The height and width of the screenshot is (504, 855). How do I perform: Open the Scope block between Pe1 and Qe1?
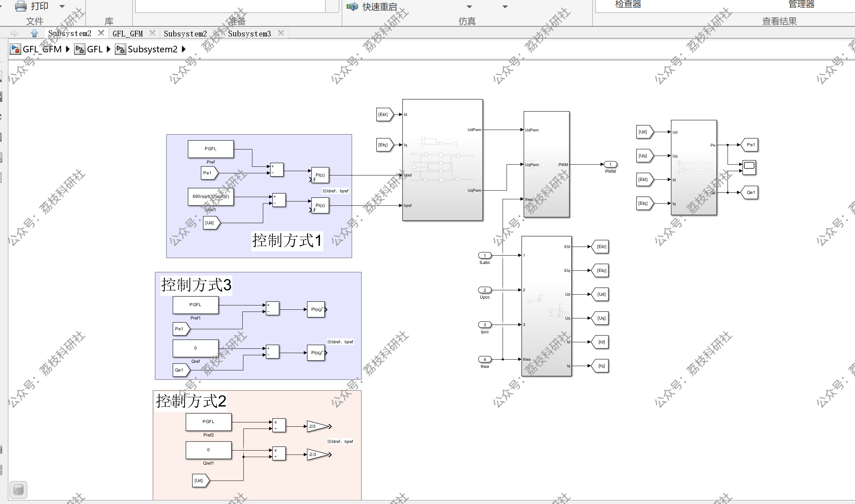pos(749,168)
